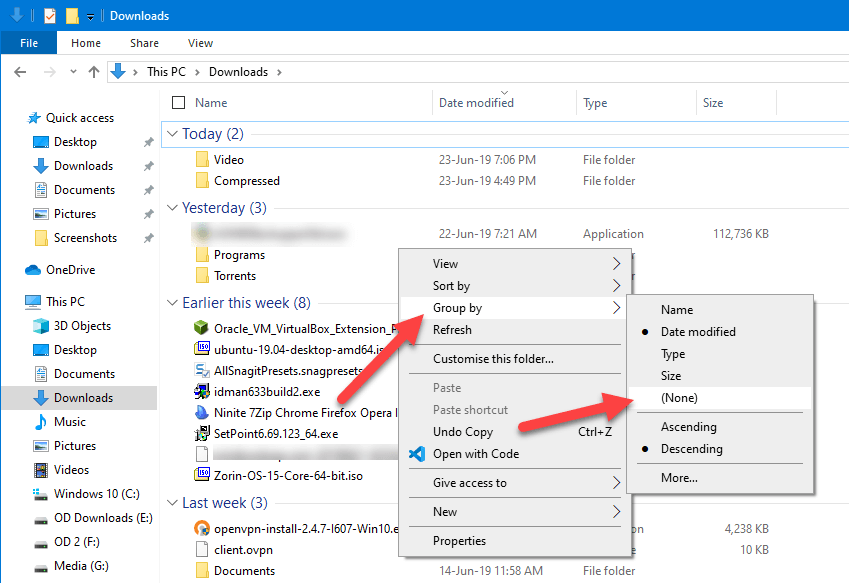Select the Ninite installer file icon
The width and height of the screenshot is (849, 583).
pos(201,412)
